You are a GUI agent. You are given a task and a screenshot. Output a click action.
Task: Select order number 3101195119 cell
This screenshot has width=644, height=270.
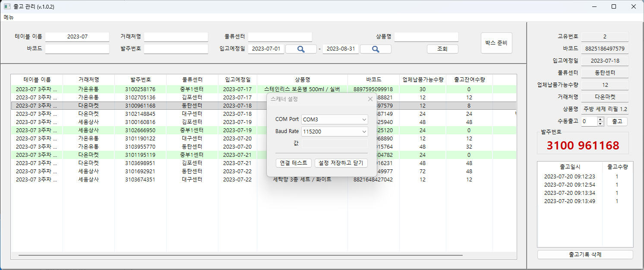click(141, 155)
